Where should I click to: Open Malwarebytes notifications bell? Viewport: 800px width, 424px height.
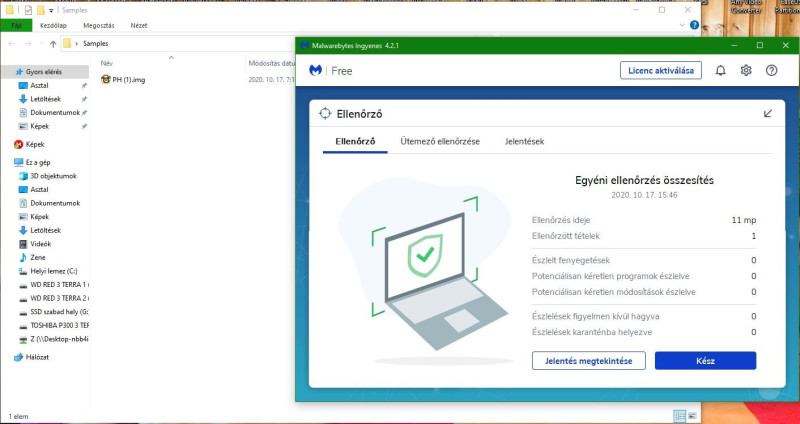720,70
